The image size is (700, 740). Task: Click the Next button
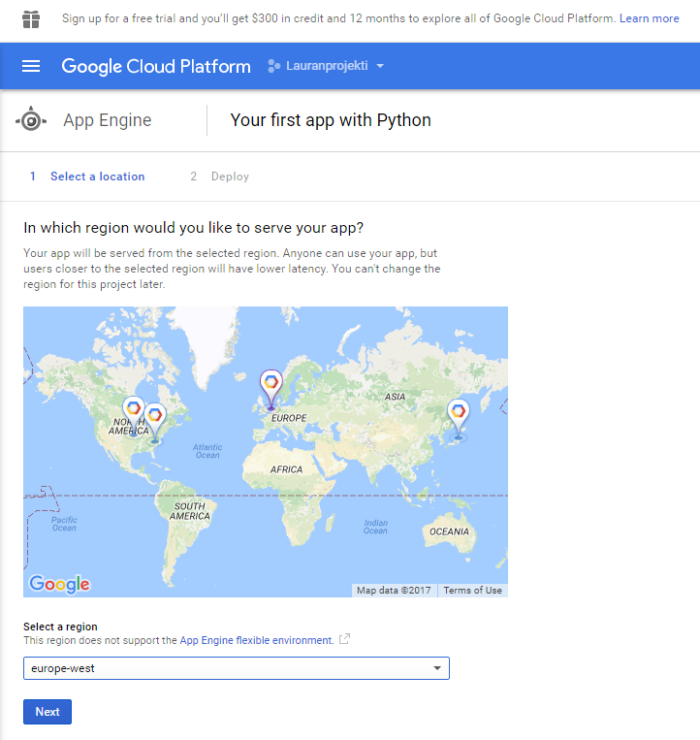click(x=48, y=712)
